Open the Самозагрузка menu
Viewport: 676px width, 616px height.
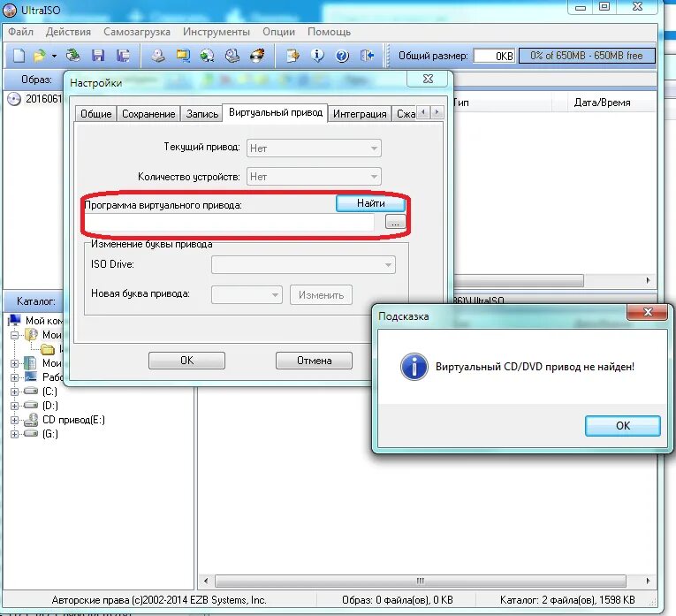(x=137, y=32)
